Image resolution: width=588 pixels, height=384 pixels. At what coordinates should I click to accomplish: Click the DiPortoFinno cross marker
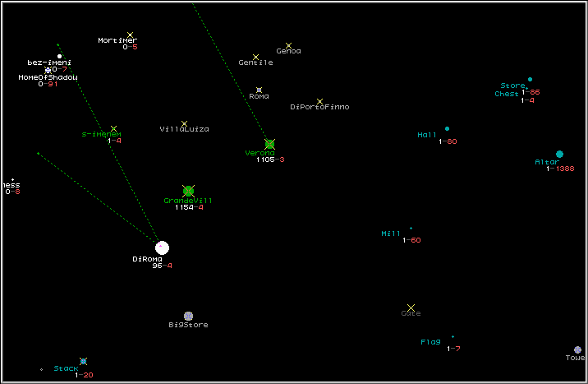point(319,101)
